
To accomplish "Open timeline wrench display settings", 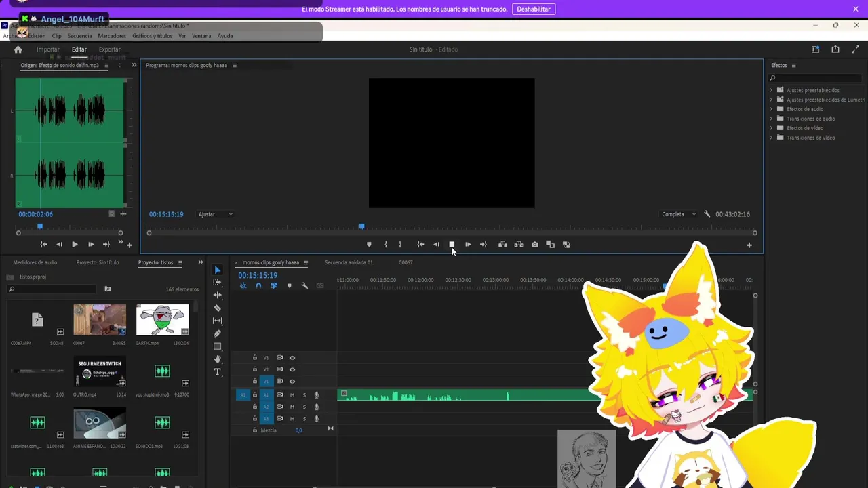I will click(304, 286).
